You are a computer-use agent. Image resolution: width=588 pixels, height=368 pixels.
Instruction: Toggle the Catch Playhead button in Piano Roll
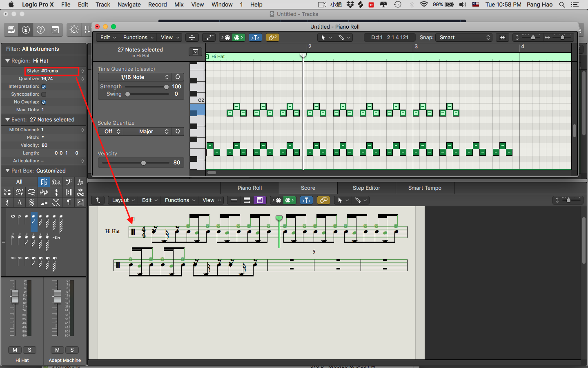coord(255,37)
